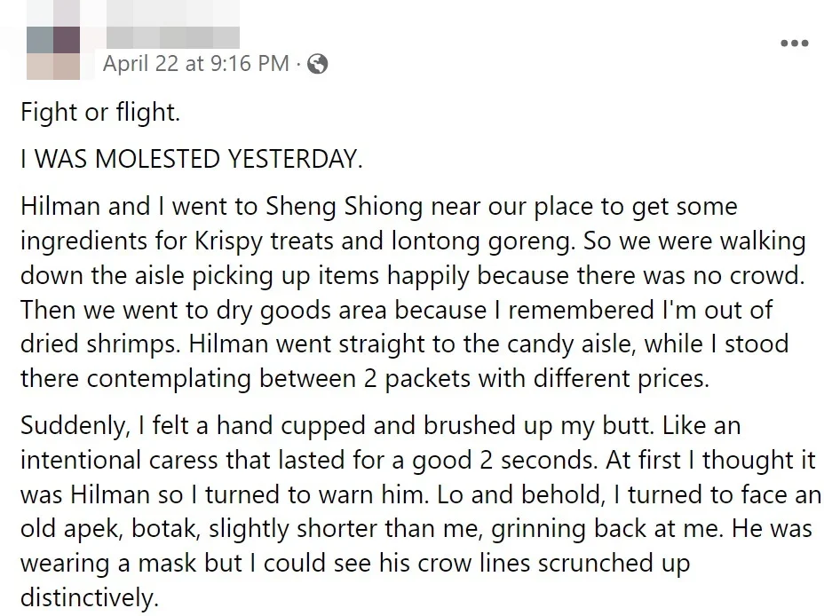Image resolution: width=840 pixels, height=616 pixels.
Task: Open the poster's blurred profile picture
Action: click(53, 51)
